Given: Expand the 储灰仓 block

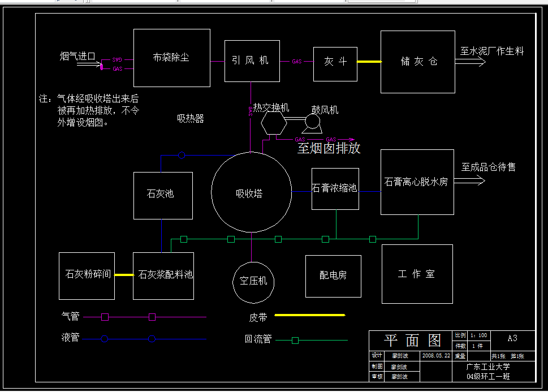Looking at the screenshot, I should (417, 61).
